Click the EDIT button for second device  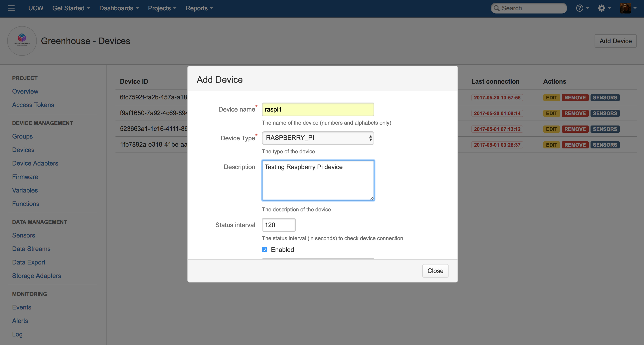click(x=552, y=113)
